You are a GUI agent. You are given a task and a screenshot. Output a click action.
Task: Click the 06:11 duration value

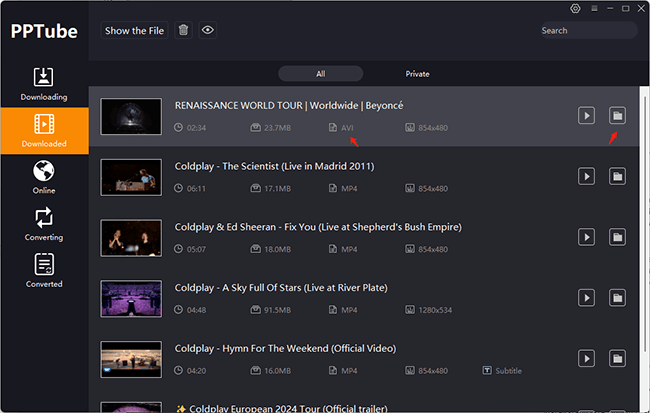(196, 189)
